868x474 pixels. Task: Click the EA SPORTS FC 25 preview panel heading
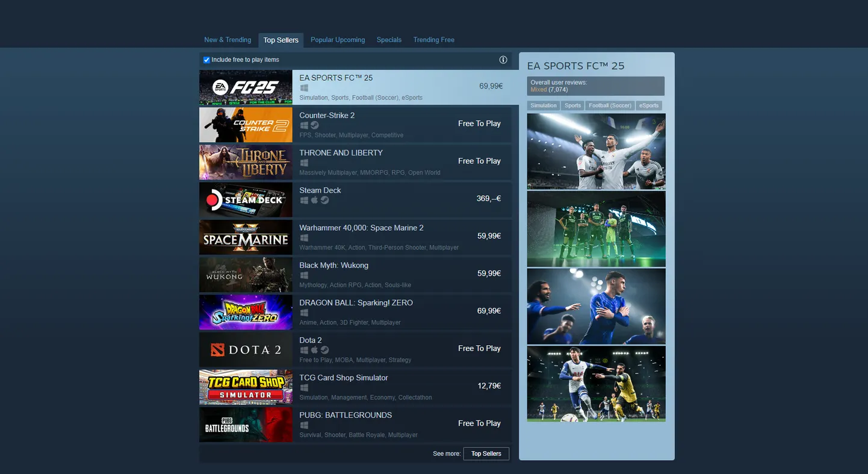(576, 66)
